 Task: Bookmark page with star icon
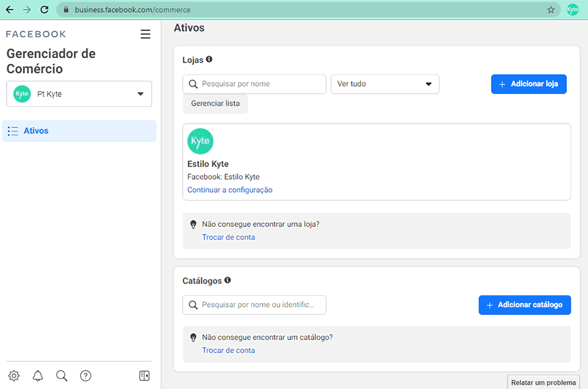coord(550,10)
